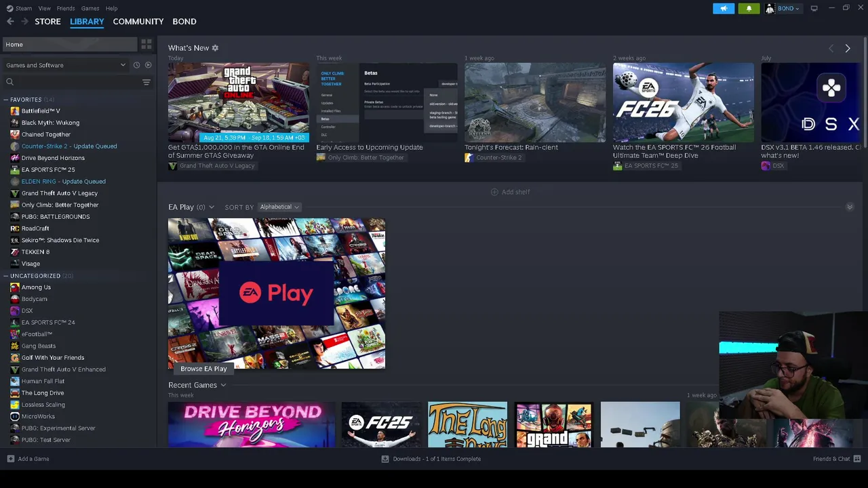Viewport: 868px width, 488px height.
Task: Open the Recent Games shelf dropdown
Action: 223,386
